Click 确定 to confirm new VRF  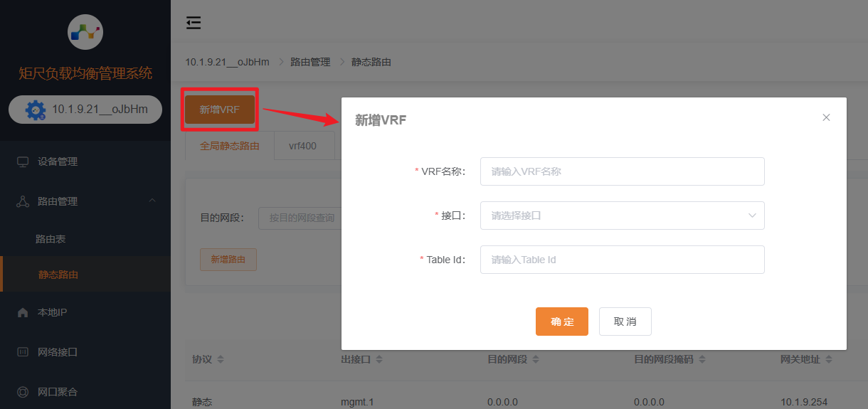point(561,322)
